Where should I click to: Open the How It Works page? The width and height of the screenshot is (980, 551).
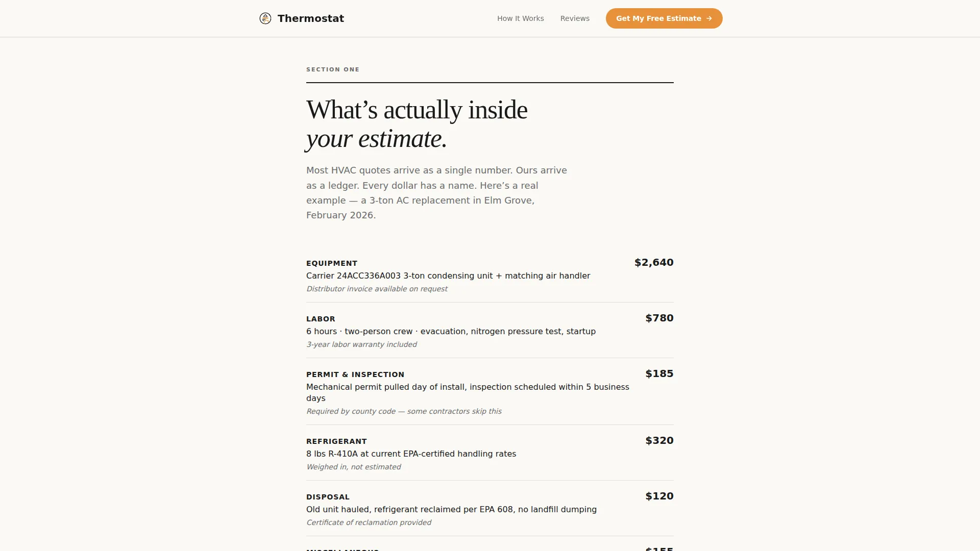pyautogui.click(x=521, y=18)
